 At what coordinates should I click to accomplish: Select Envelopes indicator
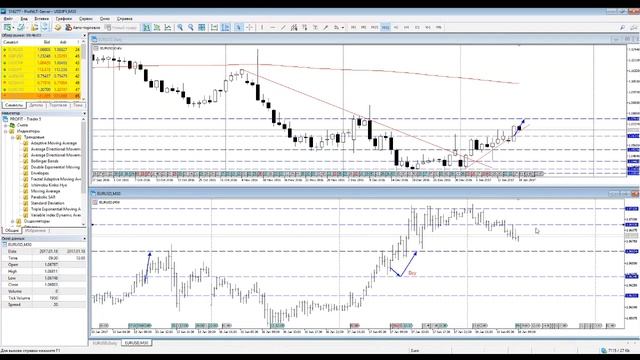(40, 173)
